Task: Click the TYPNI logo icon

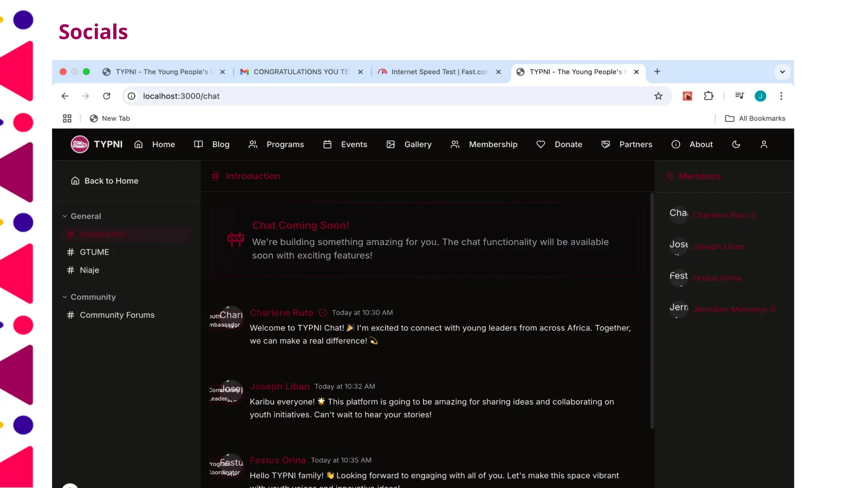Action: [80, 144]
